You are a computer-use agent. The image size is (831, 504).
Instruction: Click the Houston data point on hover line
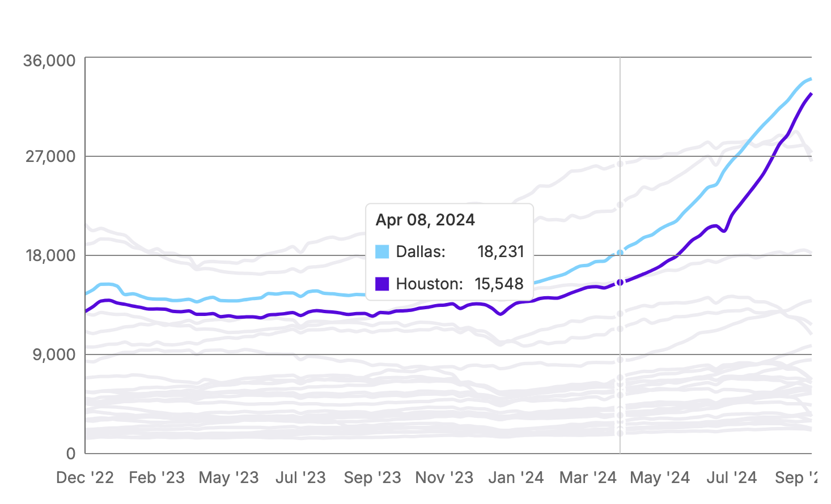(620, 282)
